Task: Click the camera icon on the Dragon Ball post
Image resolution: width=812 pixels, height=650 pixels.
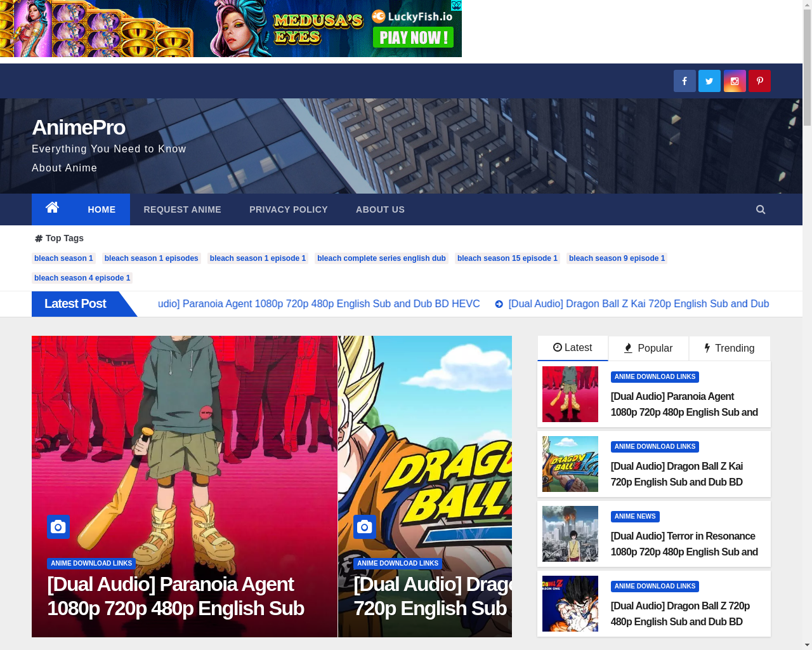Action: click(364, 527)
